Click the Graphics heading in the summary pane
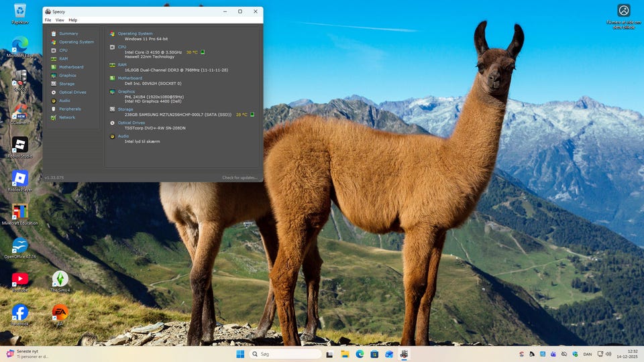The height and width of the screenshot is (362, 644). coord(126,91)
